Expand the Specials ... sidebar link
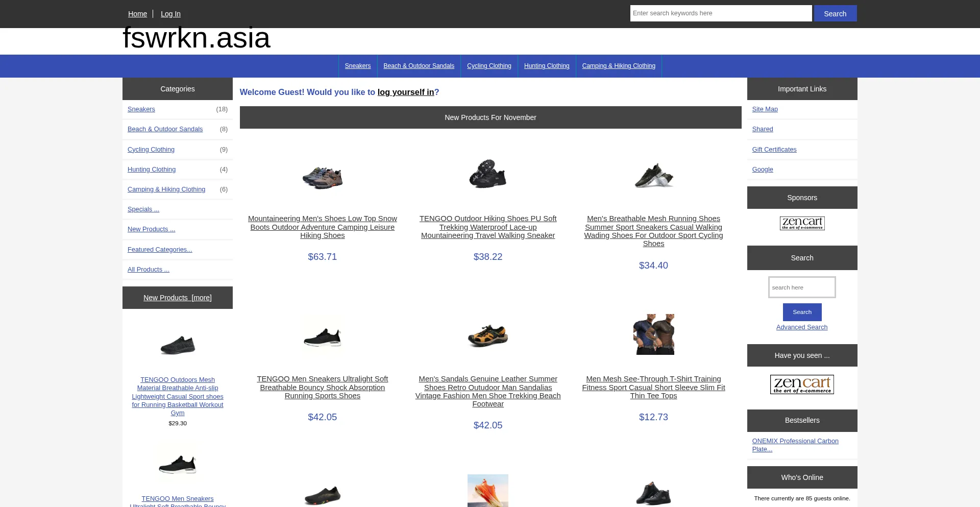The height and width of the screenshot is (507, 980). tap(143, 209)
